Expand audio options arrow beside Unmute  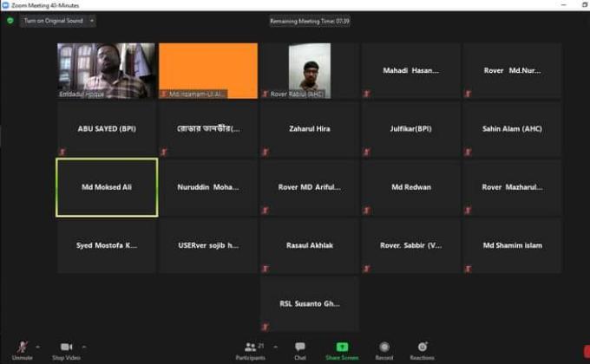pyautogui.click(x=37, y=347)
